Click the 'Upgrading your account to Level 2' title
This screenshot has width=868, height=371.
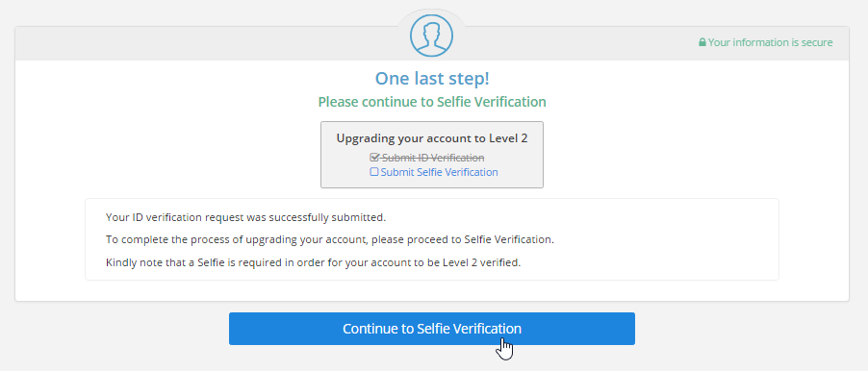tap(432, 138)
